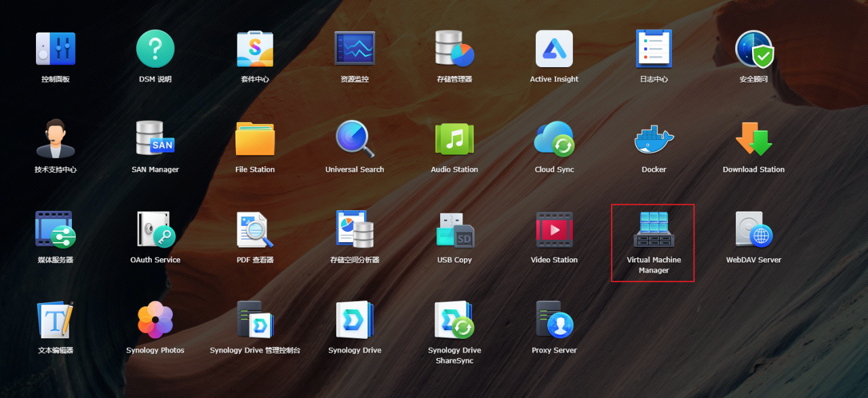Launch Synology Photos

155,320
